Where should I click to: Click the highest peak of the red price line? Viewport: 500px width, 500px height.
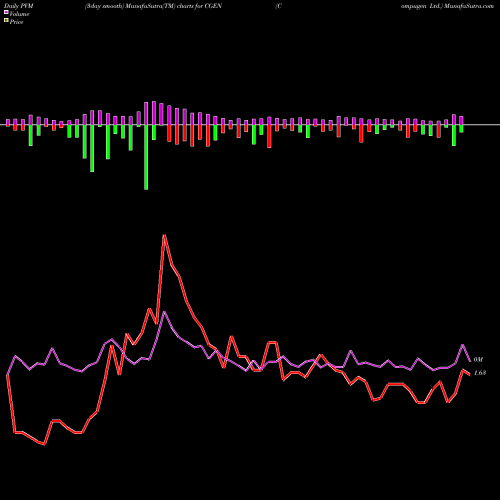[164, 236]
